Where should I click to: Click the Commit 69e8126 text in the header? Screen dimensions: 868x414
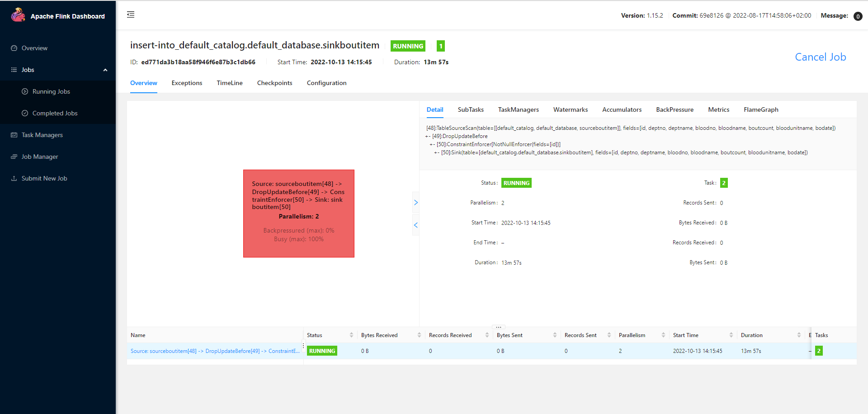coord(742,15)
